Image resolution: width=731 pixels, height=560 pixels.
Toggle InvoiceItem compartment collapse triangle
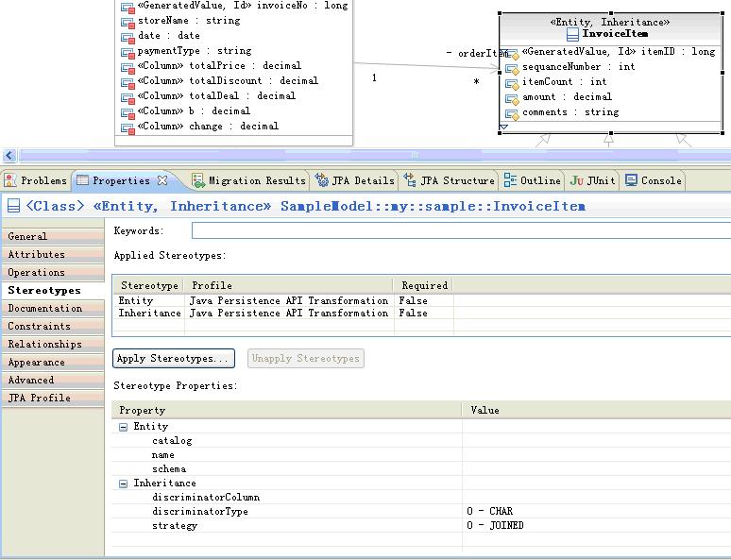pos(503,127)
